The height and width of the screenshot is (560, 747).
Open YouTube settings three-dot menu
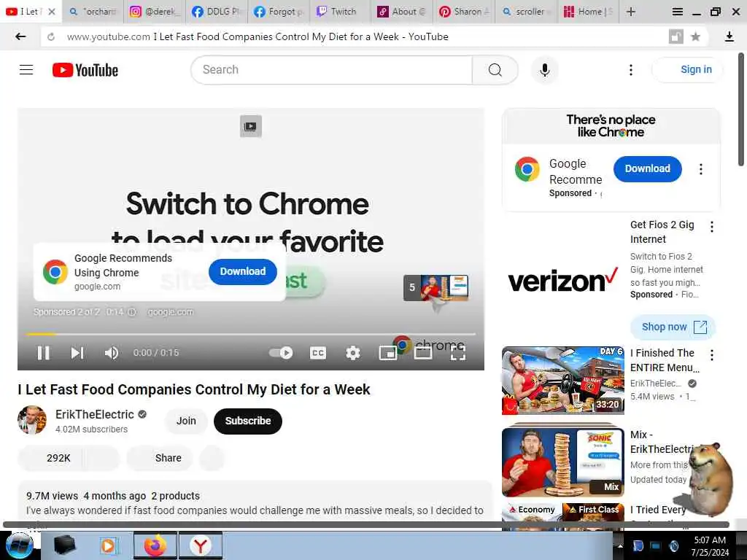click(631, 70)
